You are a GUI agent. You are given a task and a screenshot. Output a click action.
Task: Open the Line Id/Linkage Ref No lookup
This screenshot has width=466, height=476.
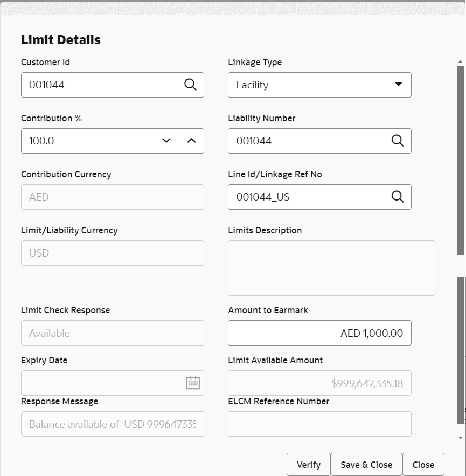[x=398, y=197]
